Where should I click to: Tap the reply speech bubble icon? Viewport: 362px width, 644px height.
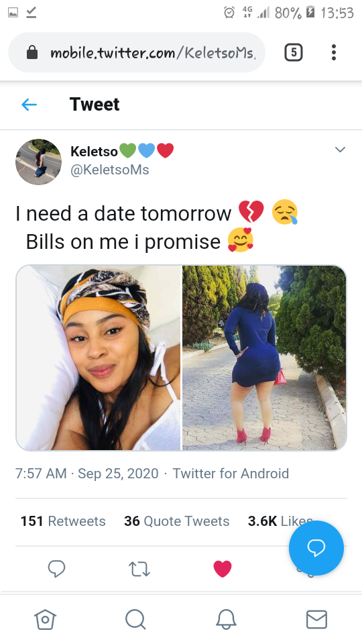click(56, 569)
